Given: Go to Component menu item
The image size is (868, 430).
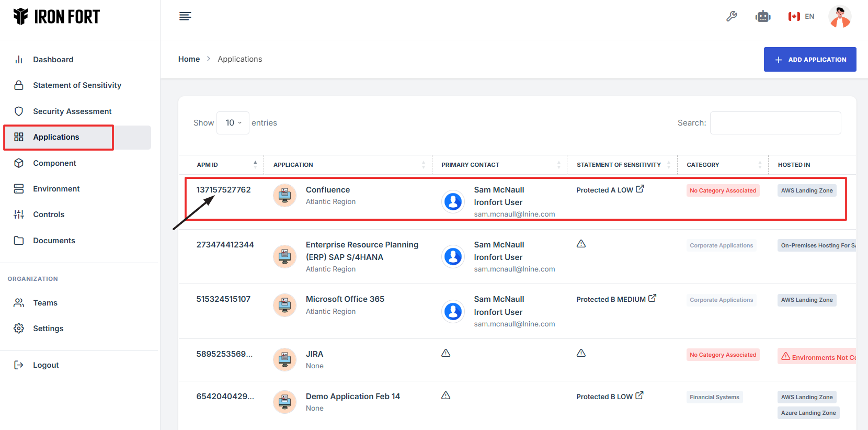Looking at the screenshot, I should pos(54,163).
